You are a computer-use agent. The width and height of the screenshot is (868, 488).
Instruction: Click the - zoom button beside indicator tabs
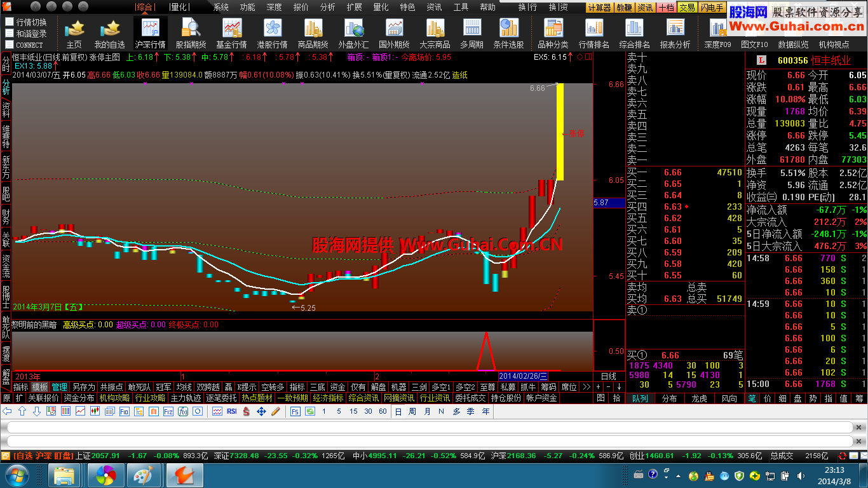608,386
